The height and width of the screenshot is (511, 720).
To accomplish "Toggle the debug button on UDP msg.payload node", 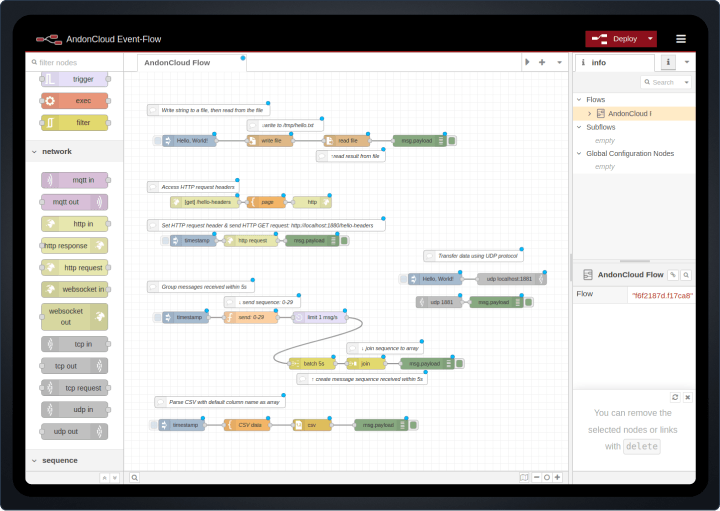I will [x=530, y=302].
